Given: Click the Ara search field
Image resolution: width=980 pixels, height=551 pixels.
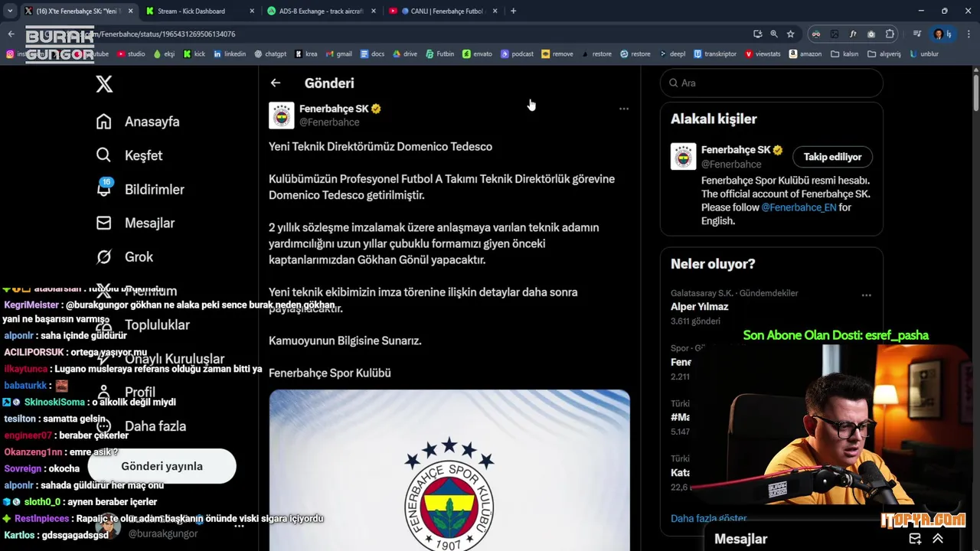Looking at the screenshot, I should (x=771, y=83).
